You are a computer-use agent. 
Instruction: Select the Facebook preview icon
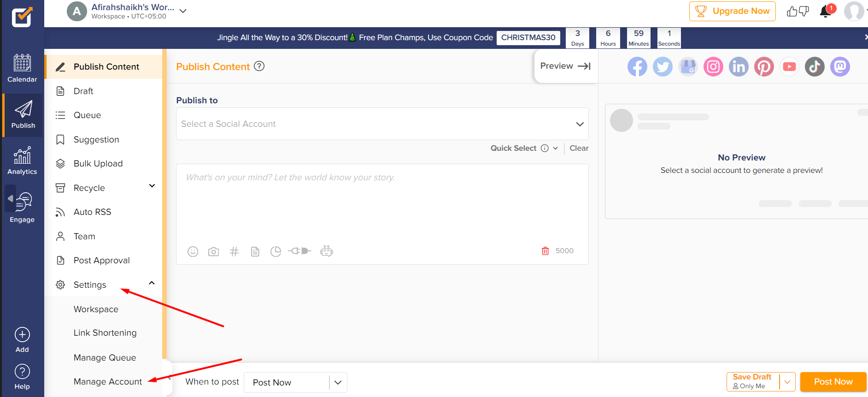[637, 67]
